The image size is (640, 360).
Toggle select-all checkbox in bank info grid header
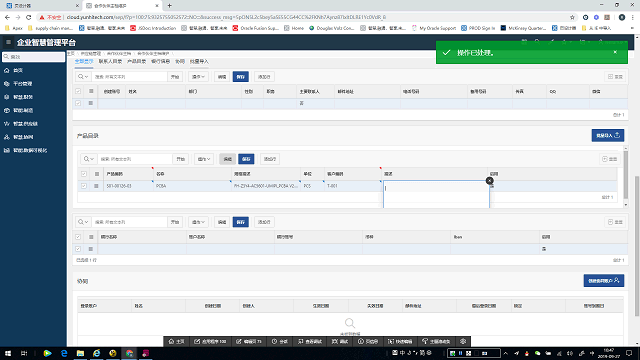click(78, 237)
